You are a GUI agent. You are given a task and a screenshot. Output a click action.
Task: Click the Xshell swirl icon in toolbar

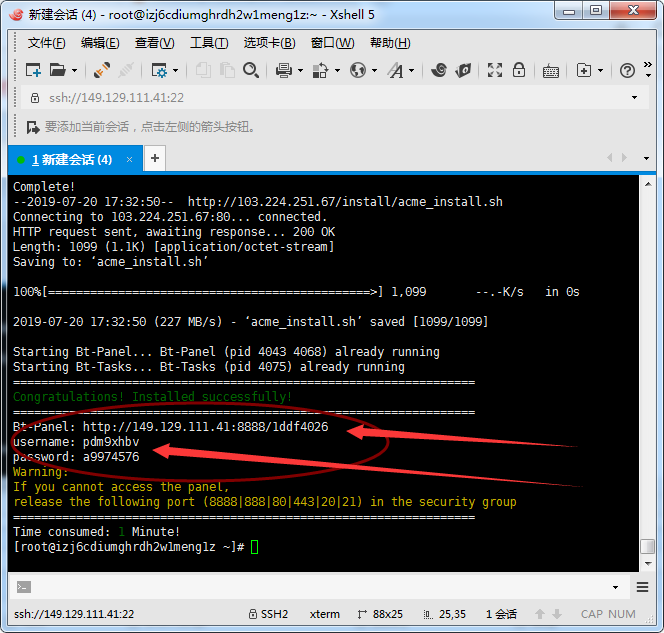click(x=439, y=70)
